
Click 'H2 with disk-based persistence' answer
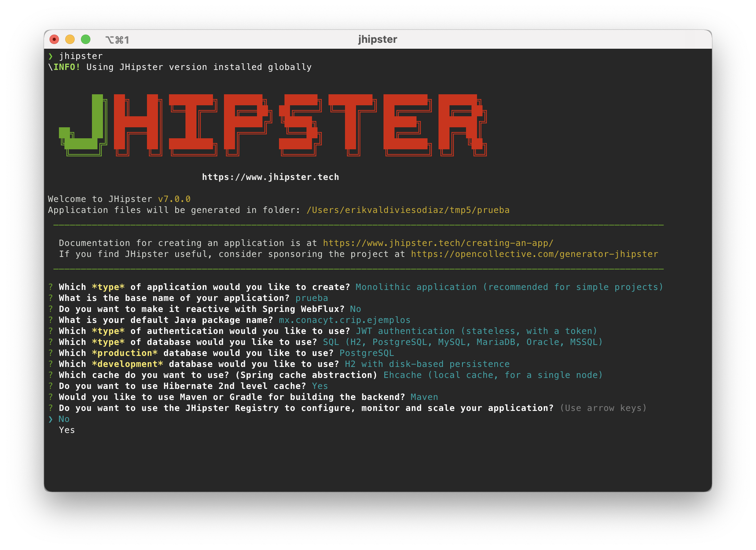pos(427,364)
